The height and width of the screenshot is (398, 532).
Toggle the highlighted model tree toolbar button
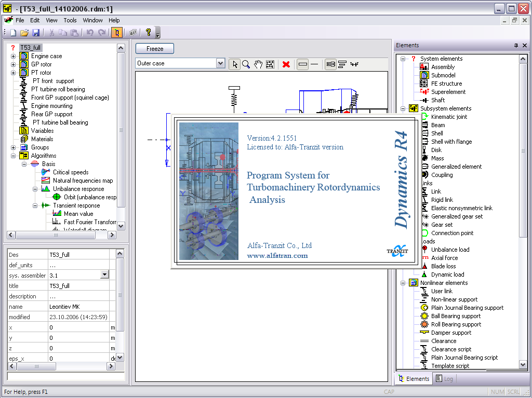(x=117, y=33)
